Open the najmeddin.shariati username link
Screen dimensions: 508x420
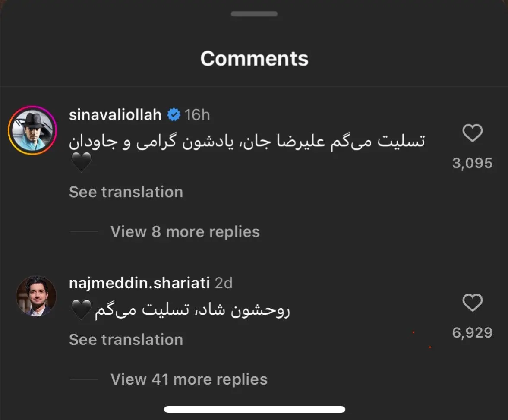coord(139,283)
